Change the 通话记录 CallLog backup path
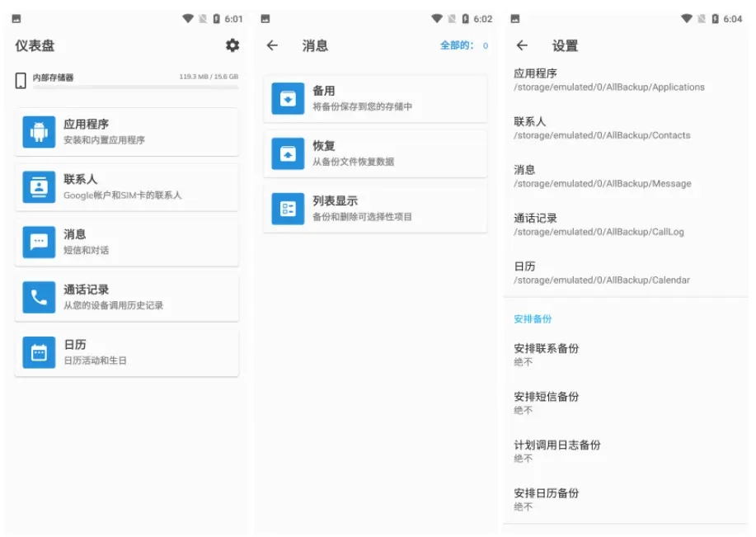Screen dimensions: 756x537 tap(599, 224)
